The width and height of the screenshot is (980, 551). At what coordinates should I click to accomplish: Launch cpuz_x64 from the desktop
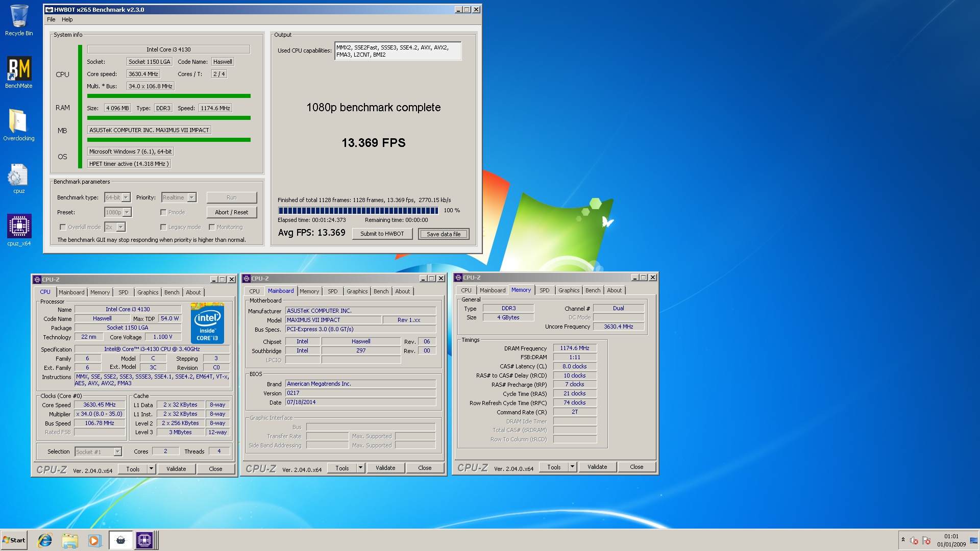click(x=19, y=230)
